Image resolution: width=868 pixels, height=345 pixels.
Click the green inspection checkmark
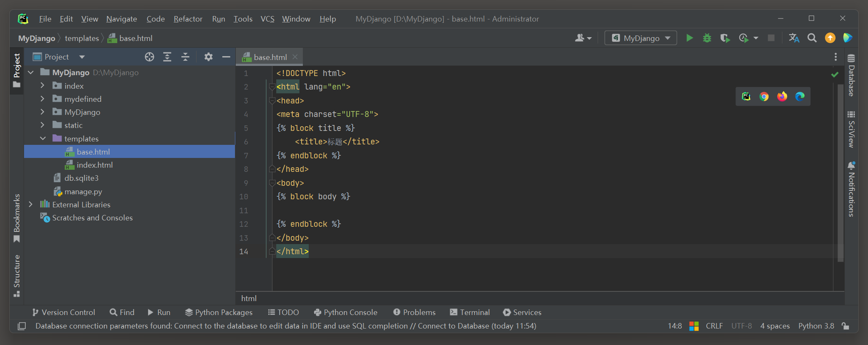coord(835,74)
